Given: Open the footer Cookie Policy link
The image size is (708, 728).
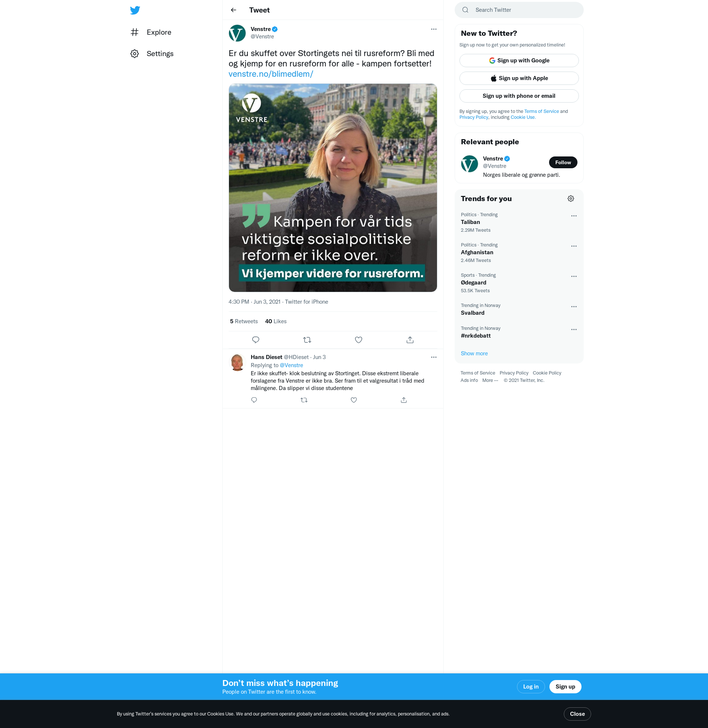Looking at the screenshot, I should coord(546,373).
